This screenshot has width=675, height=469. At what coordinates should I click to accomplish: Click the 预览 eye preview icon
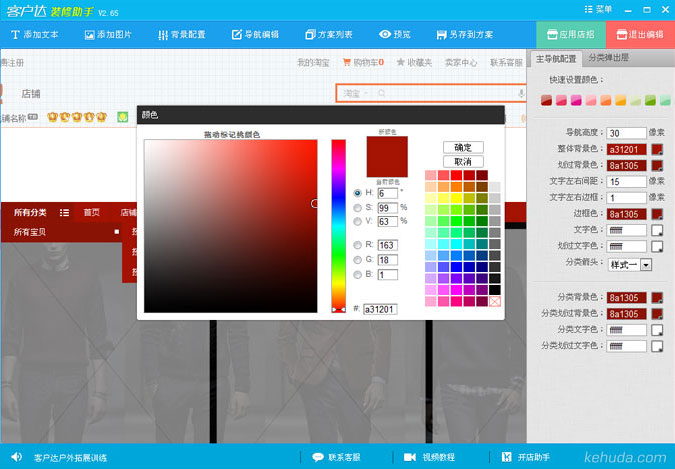384,34
